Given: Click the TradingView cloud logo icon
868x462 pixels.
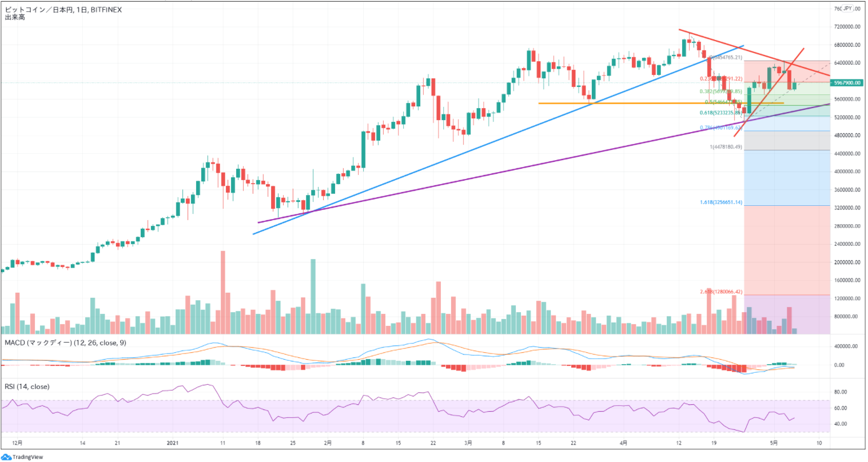Looking at the screenshot, I should click(x=7, y=457).
